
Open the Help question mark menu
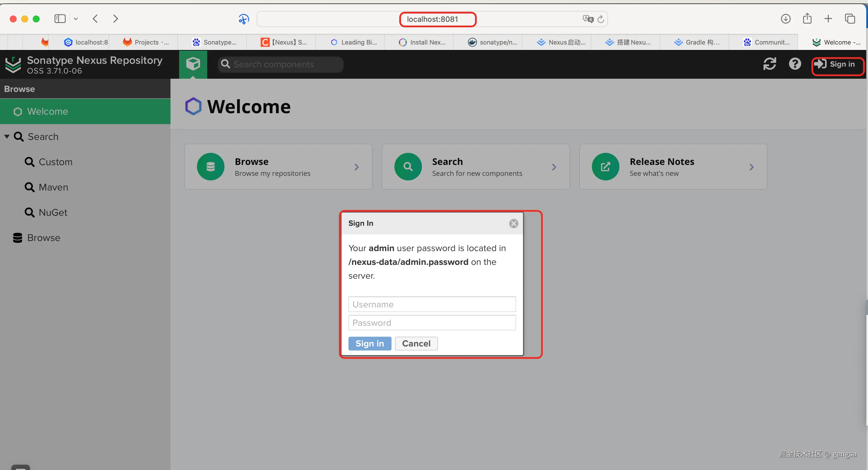[x=795, y=64]
